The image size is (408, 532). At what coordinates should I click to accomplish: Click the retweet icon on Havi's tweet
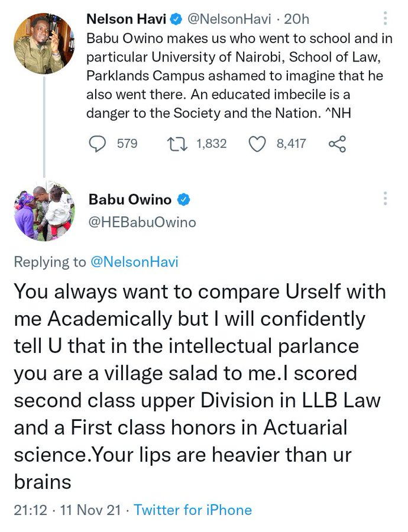click(x=177, y=144)
